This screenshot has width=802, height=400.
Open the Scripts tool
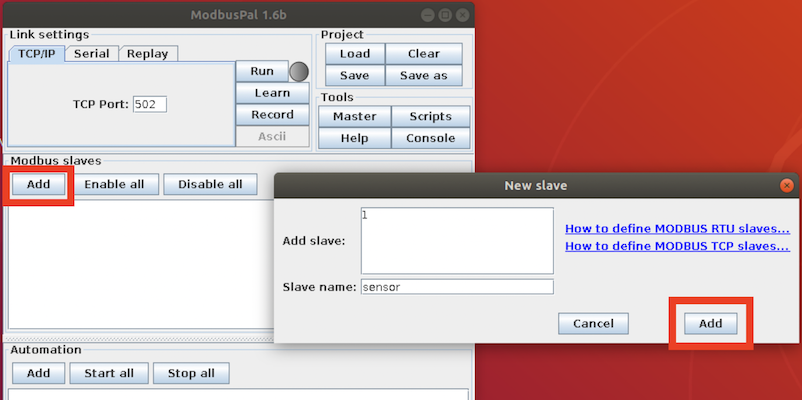click(431, 117)
